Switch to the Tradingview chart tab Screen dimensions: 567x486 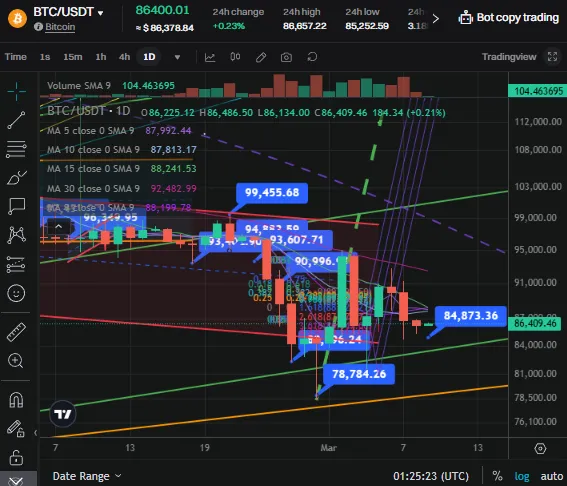[509, 57]
